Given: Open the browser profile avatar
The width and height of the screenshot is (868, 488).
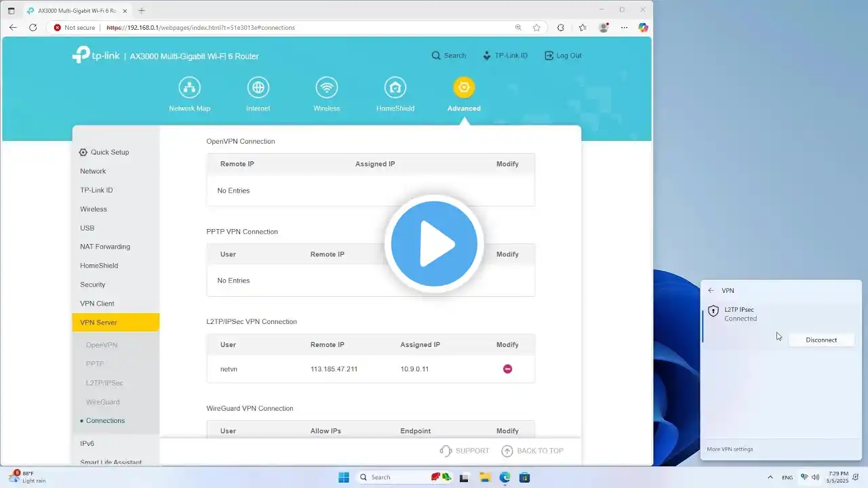Looking at the screenshot, I should (604, 28).
